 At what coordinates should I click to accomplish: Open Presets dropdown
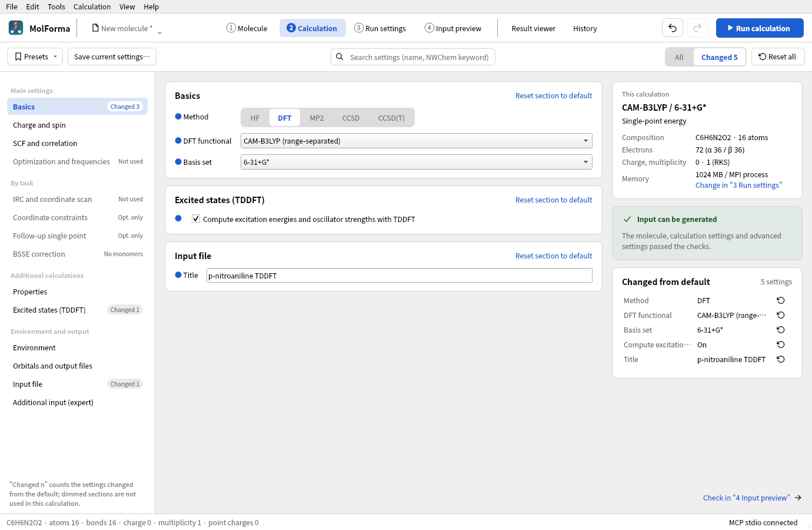[x=35, y=57]
